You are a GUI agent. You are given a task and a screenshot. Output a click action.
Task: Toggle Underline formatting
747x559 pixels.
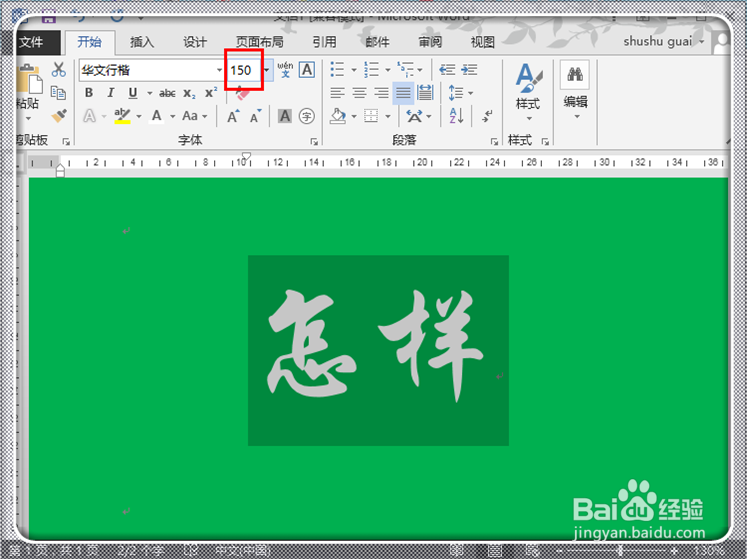[133, 93]
